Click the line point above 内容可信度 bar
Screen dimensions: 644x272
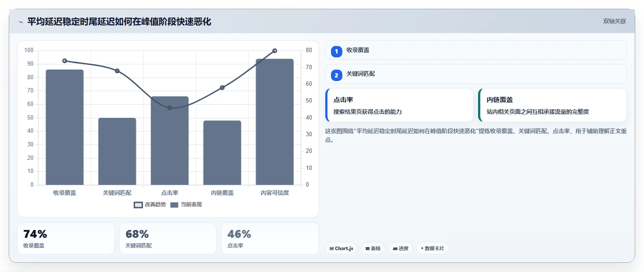tap(275, 51)
